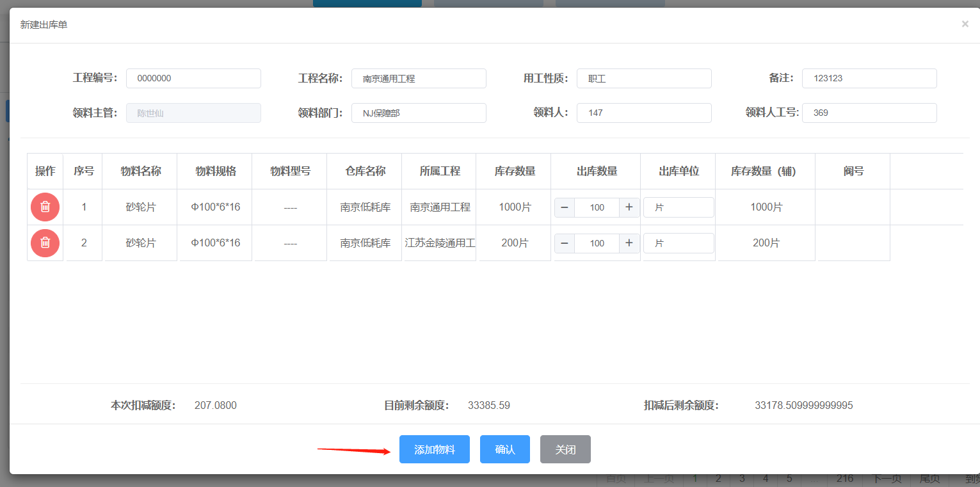
Task: Decrease outbound quantity in row 1
Action: [x=565, y=207]
